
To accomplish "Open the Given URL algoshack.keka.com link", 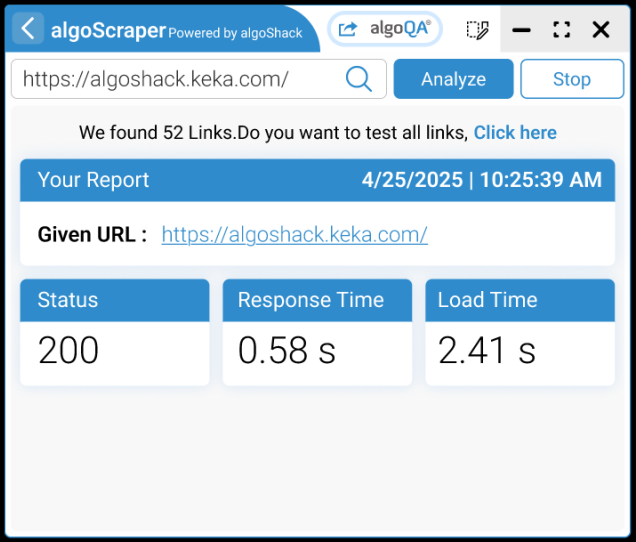I will pos(294,235).
